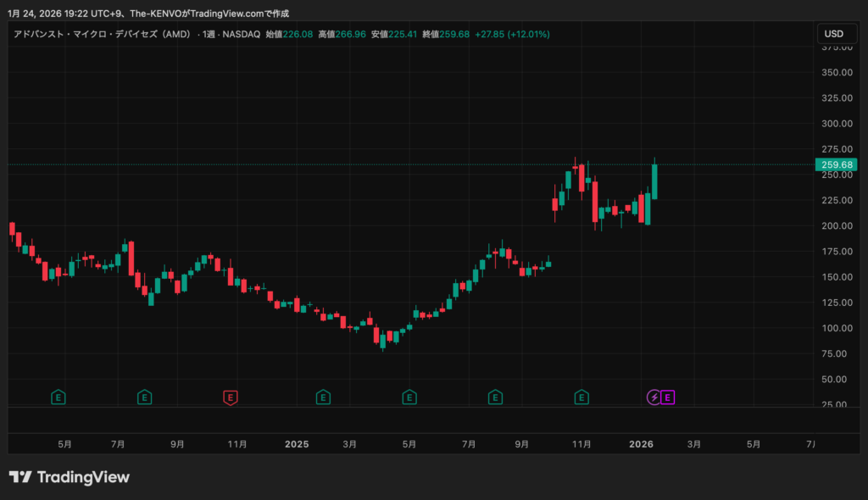Click the 259.68 current price label
Viewport: 868px width, 500px height.
tap(837, 164)
